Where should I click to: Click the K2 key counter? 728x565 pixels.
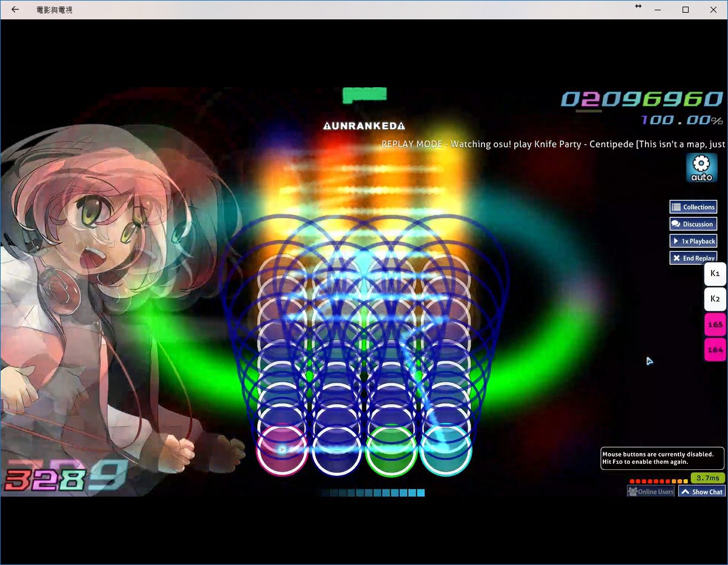715,299
